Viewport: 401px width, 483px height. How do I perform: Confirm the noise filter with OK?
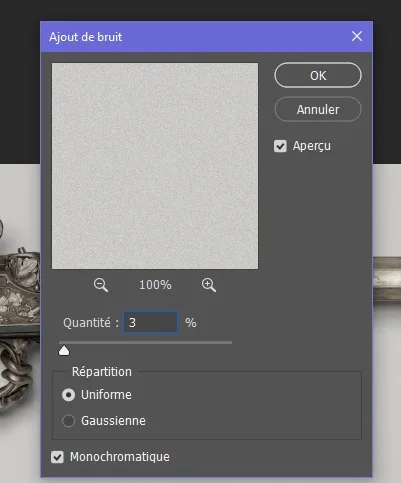click(x=318, y=75)
